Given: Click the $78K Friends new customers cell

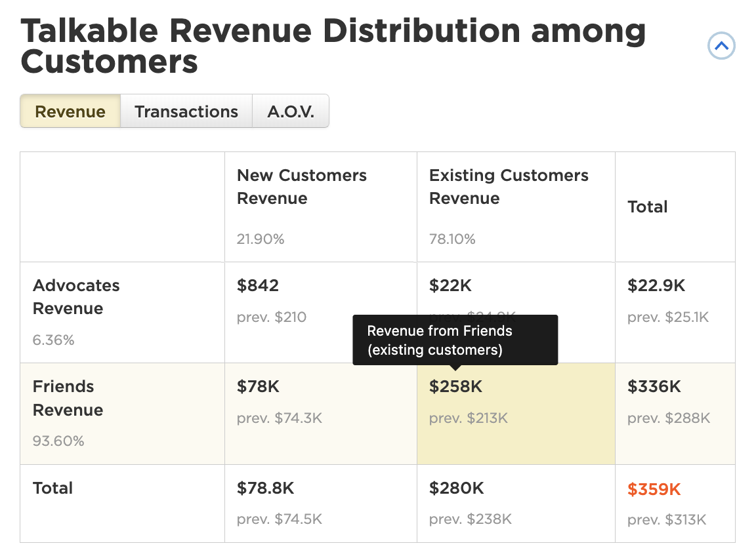Looking at the screenshot, I should coord(258,387).
